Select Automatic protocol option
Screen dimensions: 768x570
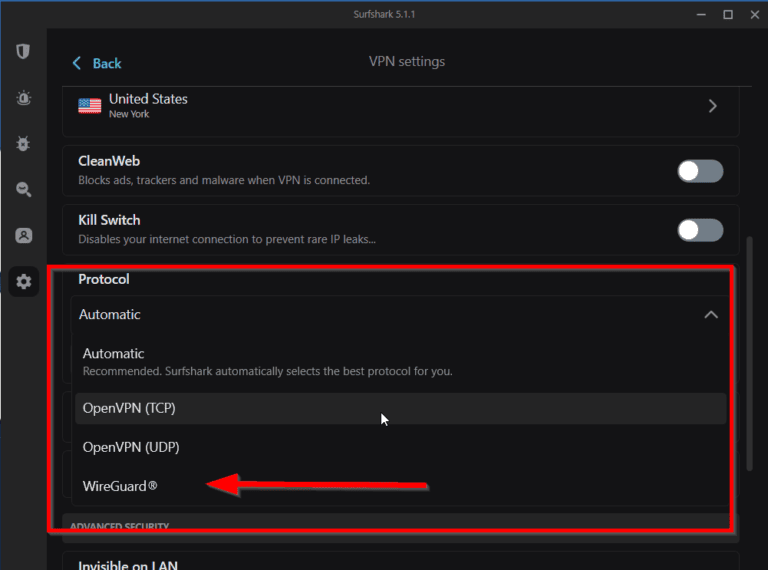[113, 354]
